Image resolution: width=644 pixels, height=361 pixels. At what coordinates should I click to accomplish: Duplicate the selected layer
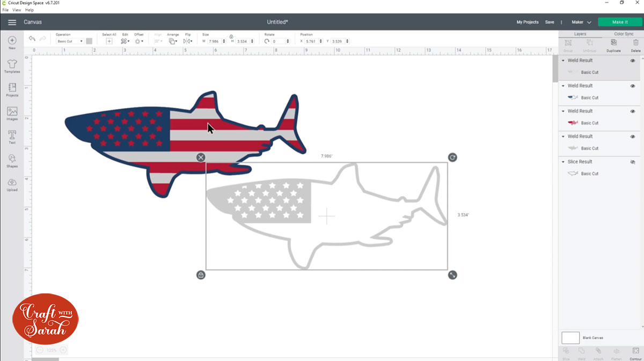pyautogui.click(x=613, y=45)
